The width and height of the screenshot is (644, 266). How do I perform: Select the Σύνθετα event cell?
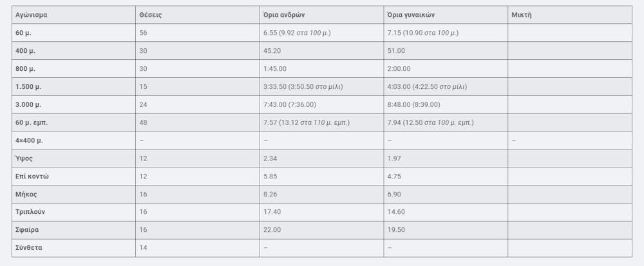click(29, 248)
